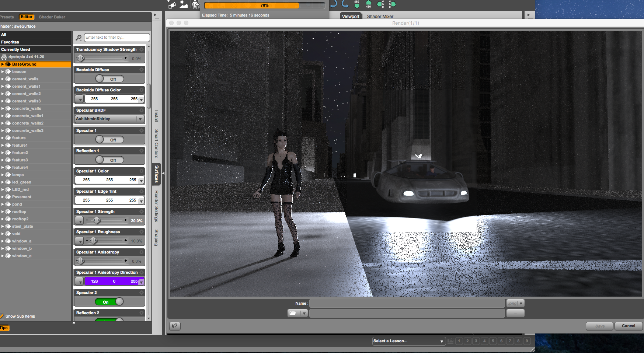Toggle the Show Sub Items checkbox

click(2, 316)
